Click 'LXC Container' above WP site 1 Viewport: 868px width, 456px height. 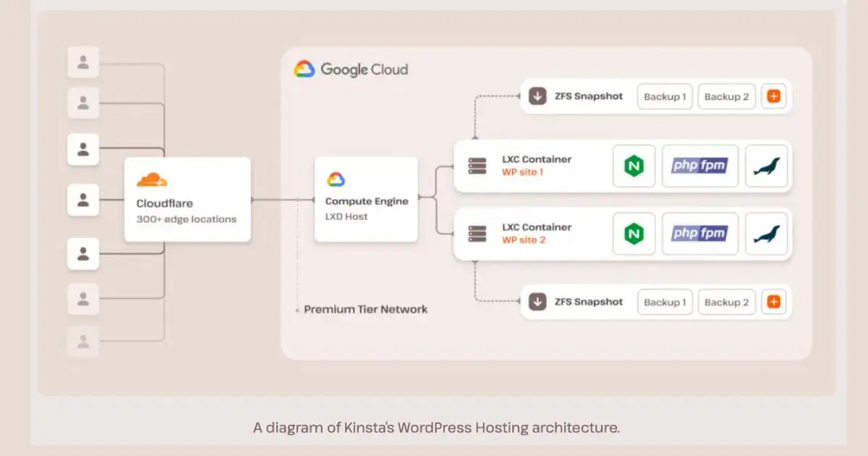(x=537, y=159)
